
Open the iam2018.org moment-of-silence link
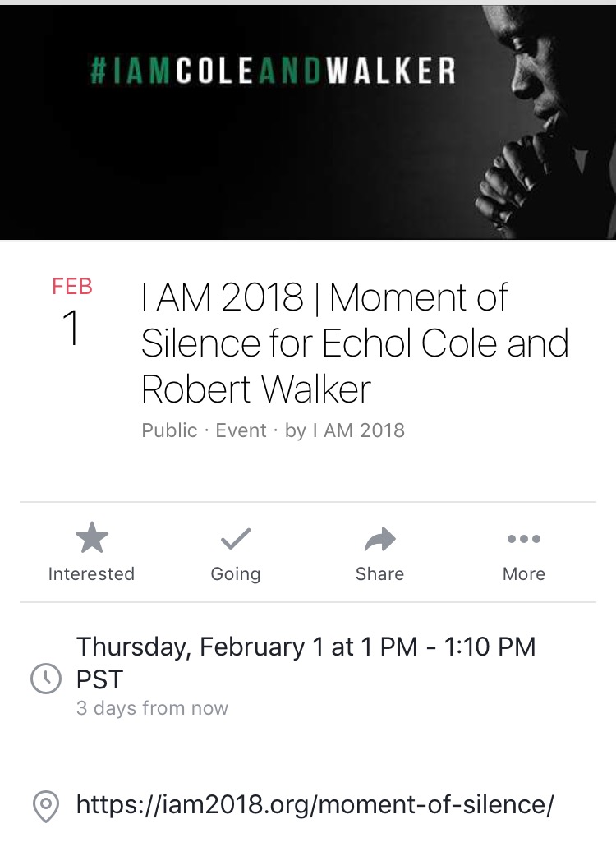[315, 804]
